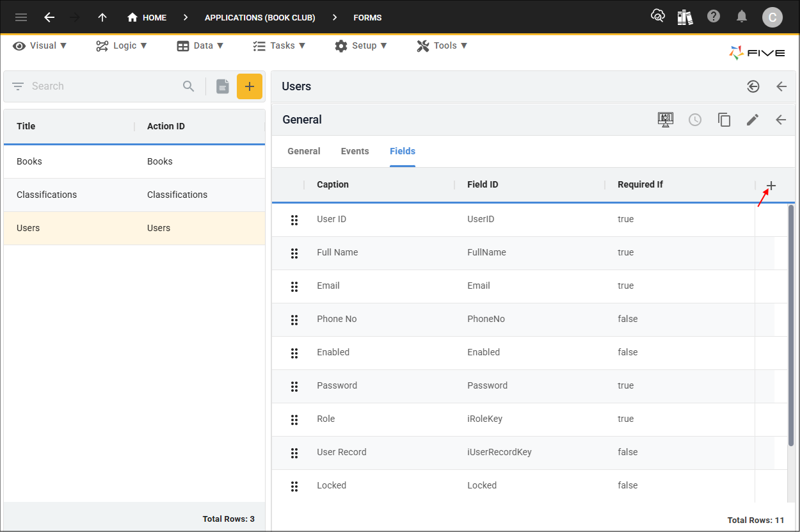
Task: Click the drag handle for Full Name
Action: pos(294,253)
